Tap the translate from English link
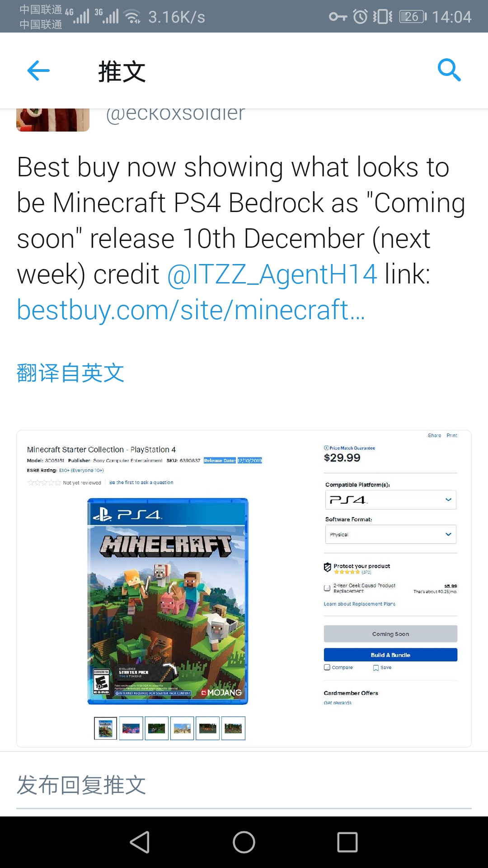 pyautogui.click(x=70, y=373)
